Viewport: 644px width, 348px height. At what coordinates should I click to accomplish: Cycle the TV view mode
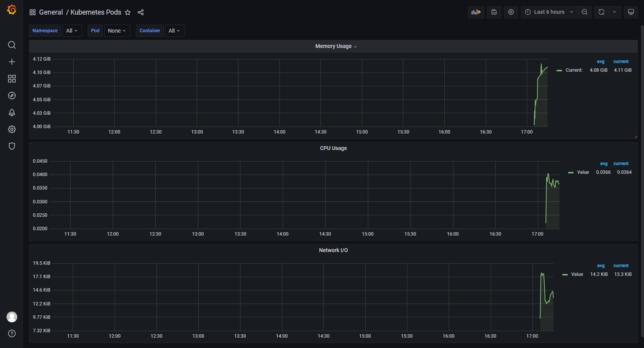631,12
